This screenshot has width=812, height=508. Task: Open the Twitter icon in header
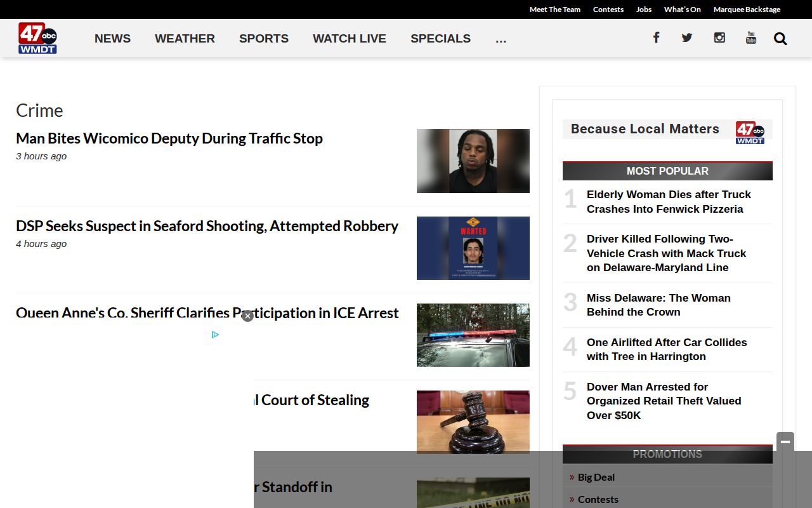pyautogui.click(x=687, y=37)
